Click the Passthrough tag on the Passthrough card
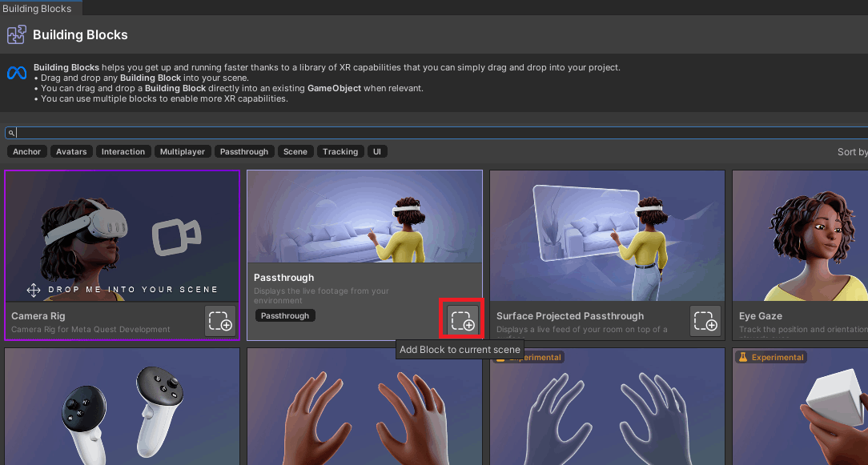 coord(285,315)
